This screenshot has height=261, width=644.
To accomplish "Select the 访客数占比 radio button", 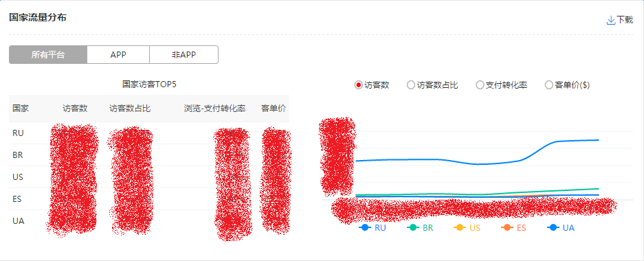I will click(x=411, y=85).
